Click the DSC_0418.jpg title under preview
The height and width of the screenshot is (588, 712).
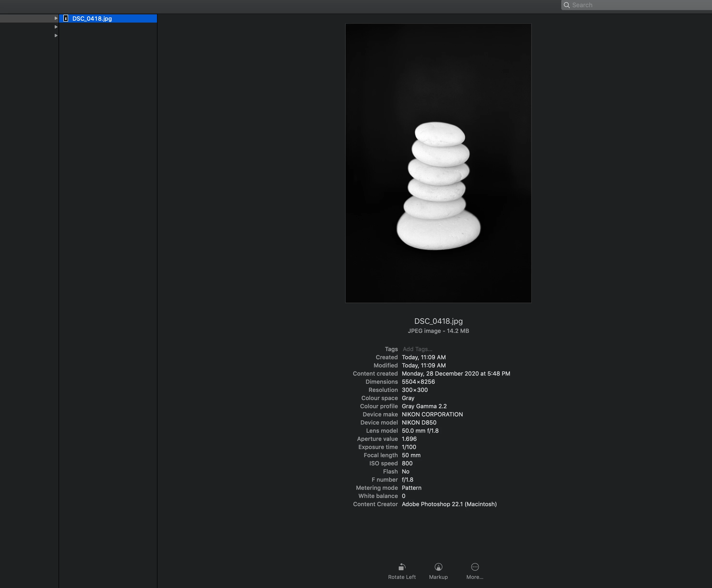click(438, 321)
